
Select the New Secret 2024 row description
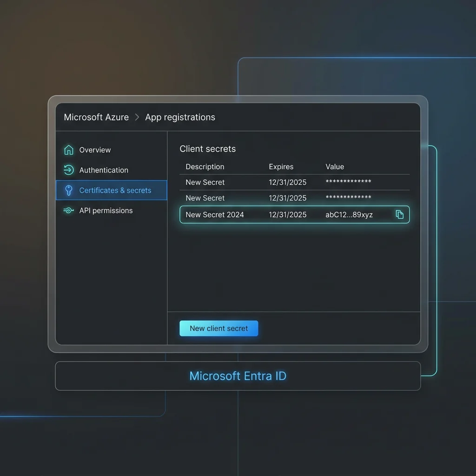click(x=215, y=215)
